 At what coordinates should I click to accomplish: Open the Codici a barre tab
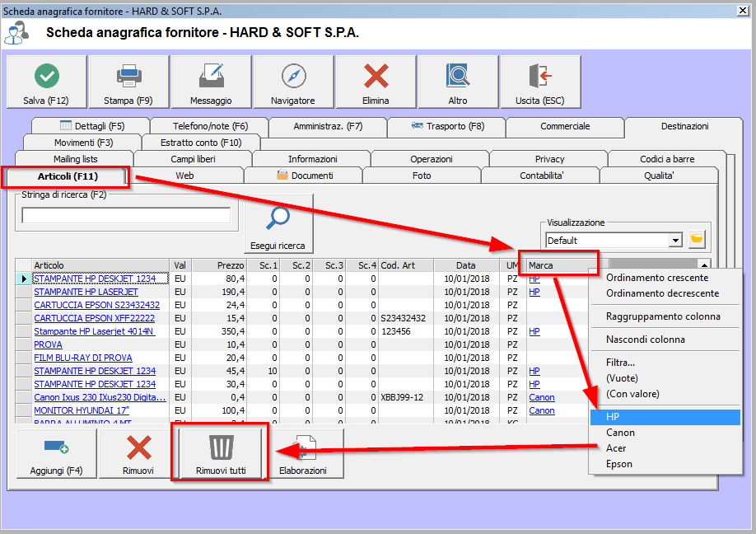tap(667, 159)
